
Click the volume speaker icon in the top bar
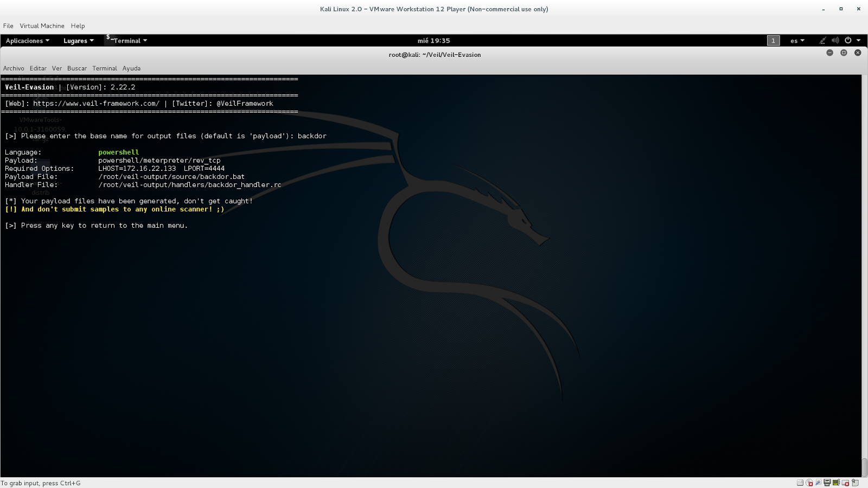click(835, 41)
